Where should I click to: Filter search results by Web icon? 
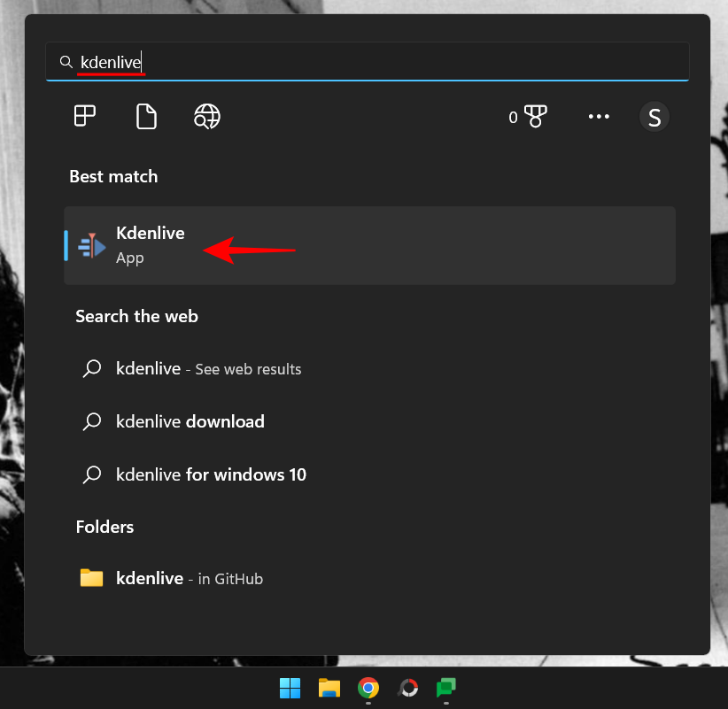(207, 117)
